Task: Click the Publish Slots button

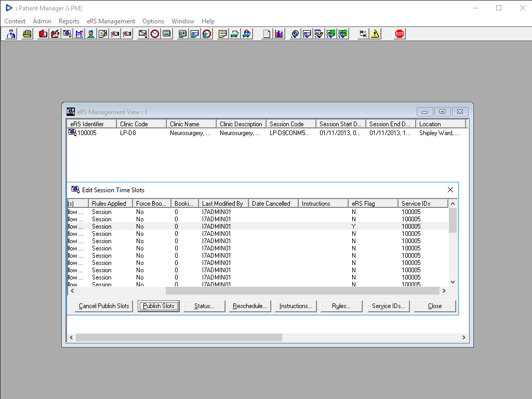Action: point(158,306)
